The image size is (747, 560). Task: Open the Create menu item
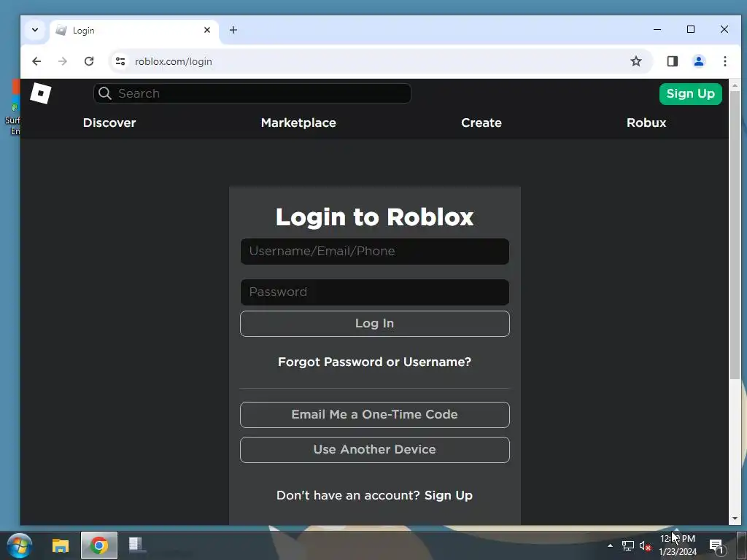click(x=481, y=122)
